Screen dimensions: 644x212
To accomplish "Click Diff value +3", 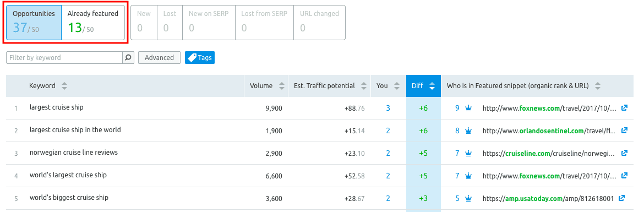I will click(x=423, y=199).
